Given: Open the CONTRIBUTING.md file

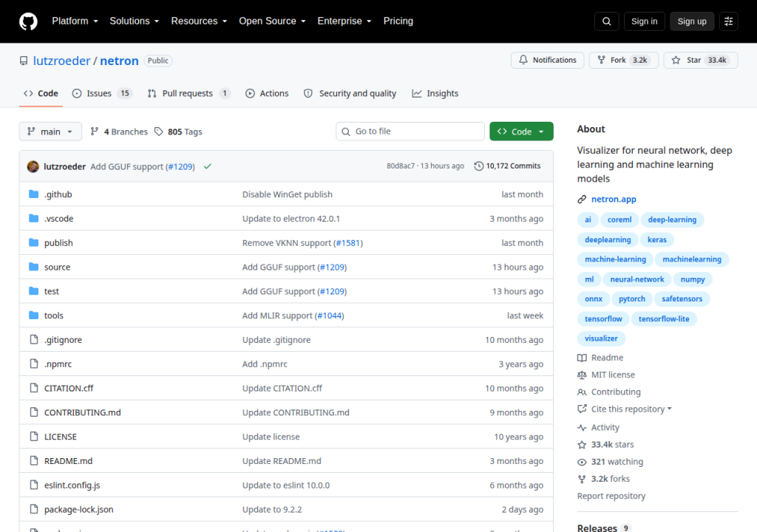Looking at the screenshot, I should click(x=83, y=413).
